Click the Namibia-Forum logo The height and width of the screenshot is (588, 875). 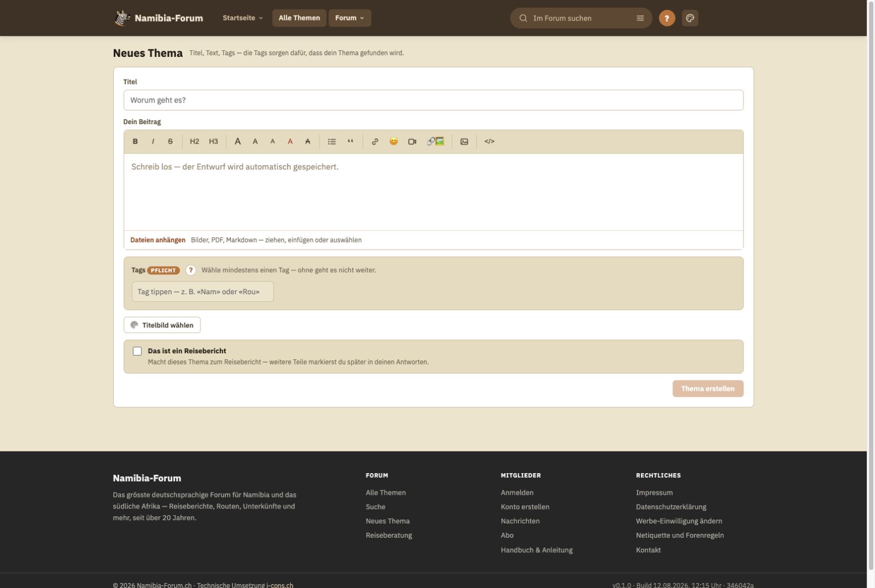(158, 18)
